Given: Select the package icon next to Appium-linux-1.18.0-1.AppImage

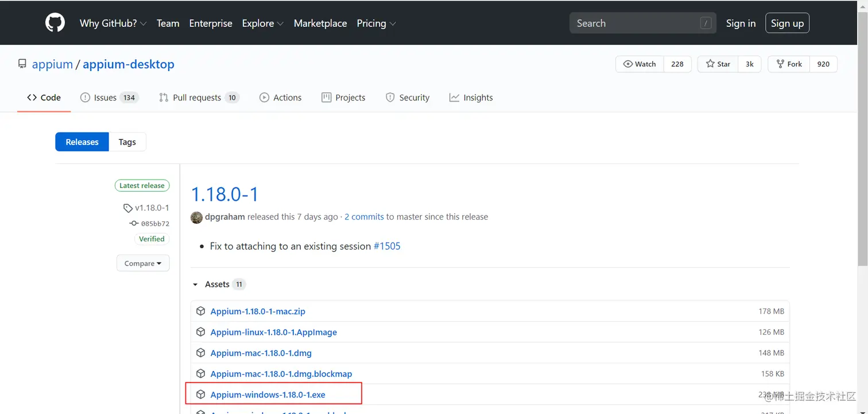Looking at the screenshot, I should click(200, 332).
